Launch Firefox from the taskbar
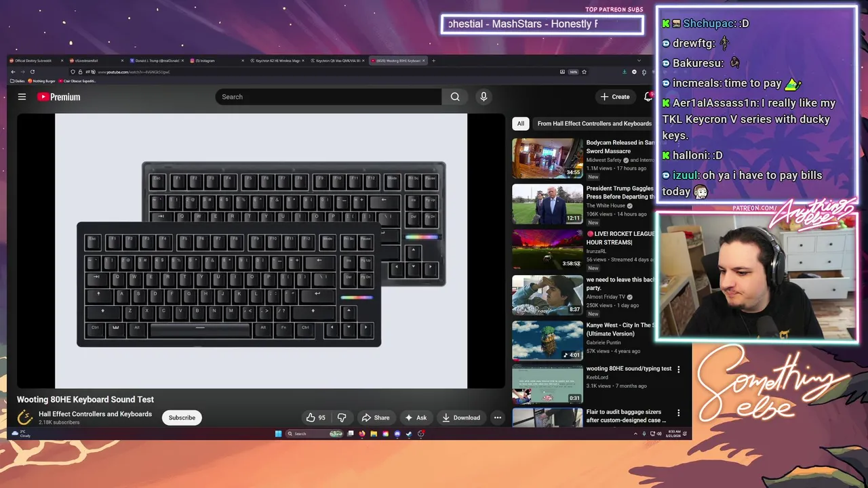Image resolution: width=868 pixels, height=488 pixels. 361,434
